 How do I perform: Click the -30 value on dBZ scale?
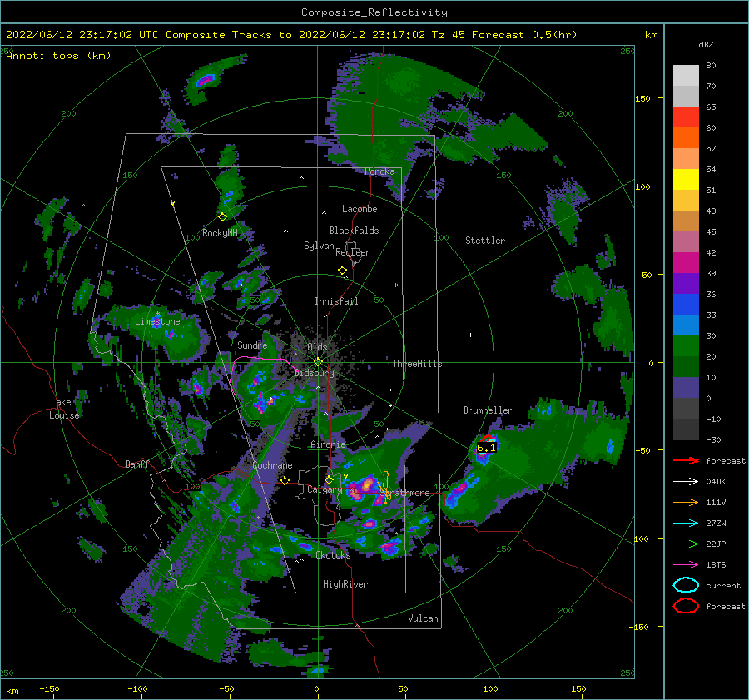coord(713,439)
